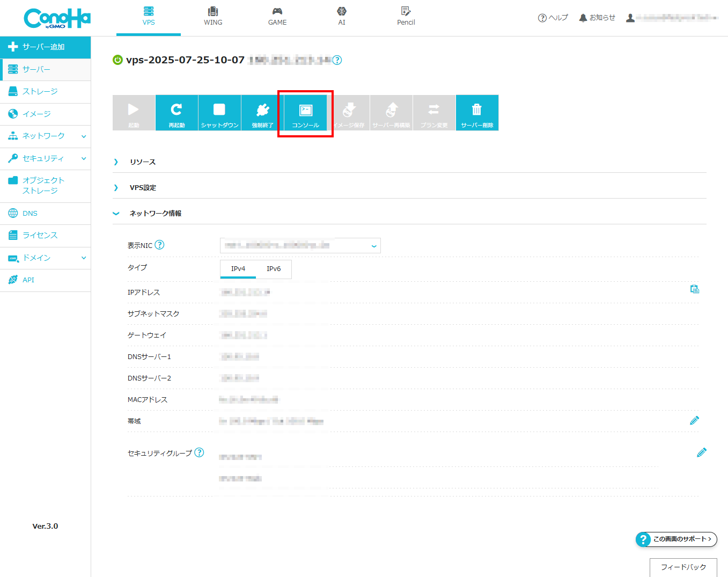Viewport: 728px width, 577px height.
Task: Collapse the ネットワーク情報 section
Action: click(x=409, y=213)
